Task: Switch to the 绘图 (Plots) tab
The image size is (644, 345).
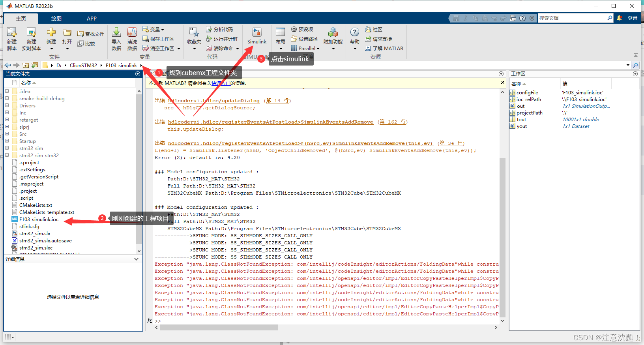Action: (x=56, y=19)
